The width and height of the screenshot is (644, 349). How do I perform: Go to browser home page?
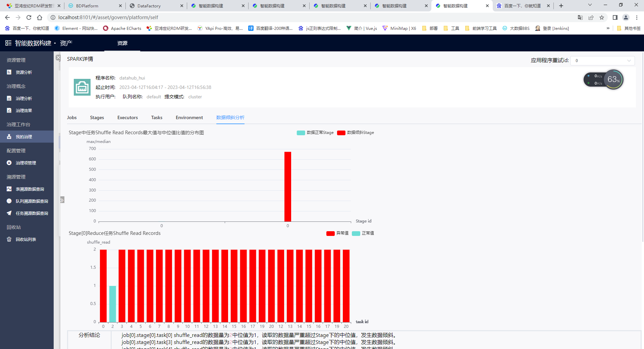40,17
